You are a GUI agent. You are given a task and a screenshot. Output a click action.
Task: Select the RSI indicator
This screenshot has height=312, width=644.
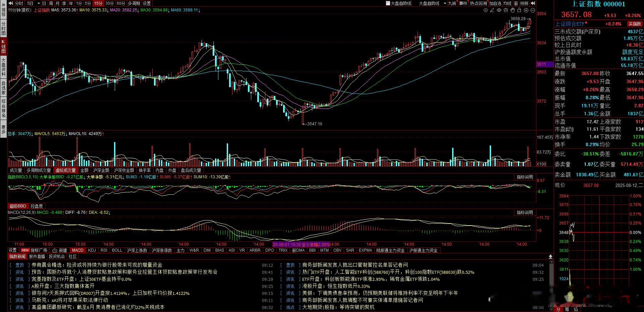104,250
